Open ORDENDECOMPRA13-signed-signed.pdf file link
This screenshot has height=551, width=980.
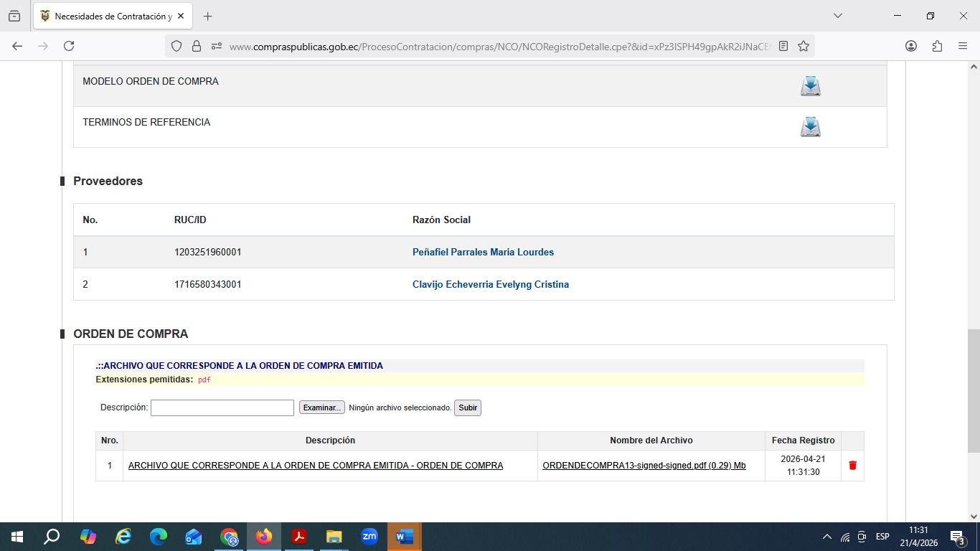[x=644, y=466]
